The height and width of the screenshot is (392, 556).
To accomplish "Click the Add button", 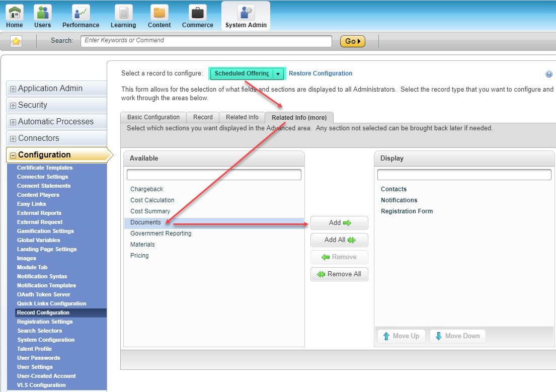I will coord(339,223).
